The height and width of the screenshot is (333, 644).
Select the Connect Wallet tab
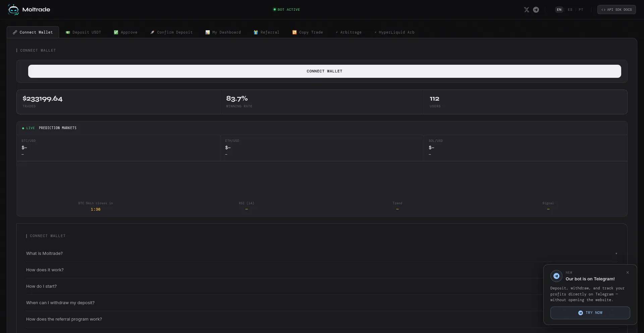33,32
